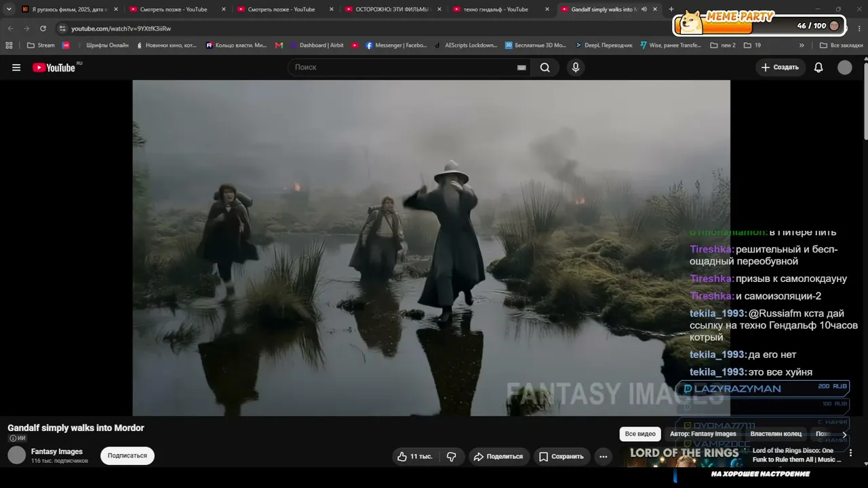This screenshot has height=488, width=868.
Task: Click the Gandalf video player
Action: point(431,248)
